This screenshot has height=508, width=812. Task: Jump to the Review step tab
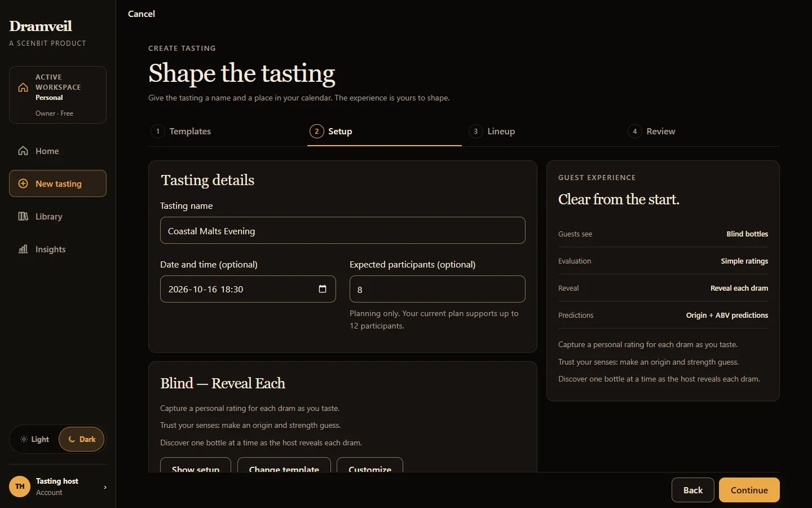point(703,131)
